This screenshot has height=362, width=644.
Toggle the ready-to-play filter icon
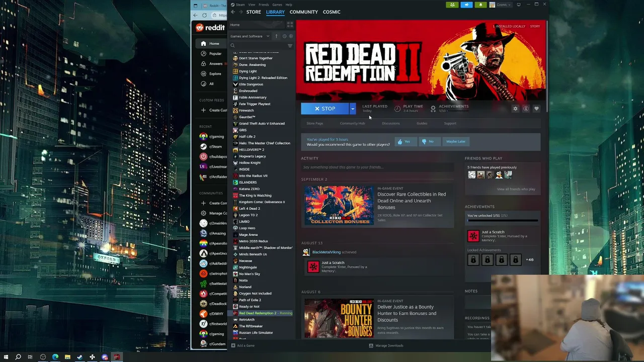click(x=290, y=36)
